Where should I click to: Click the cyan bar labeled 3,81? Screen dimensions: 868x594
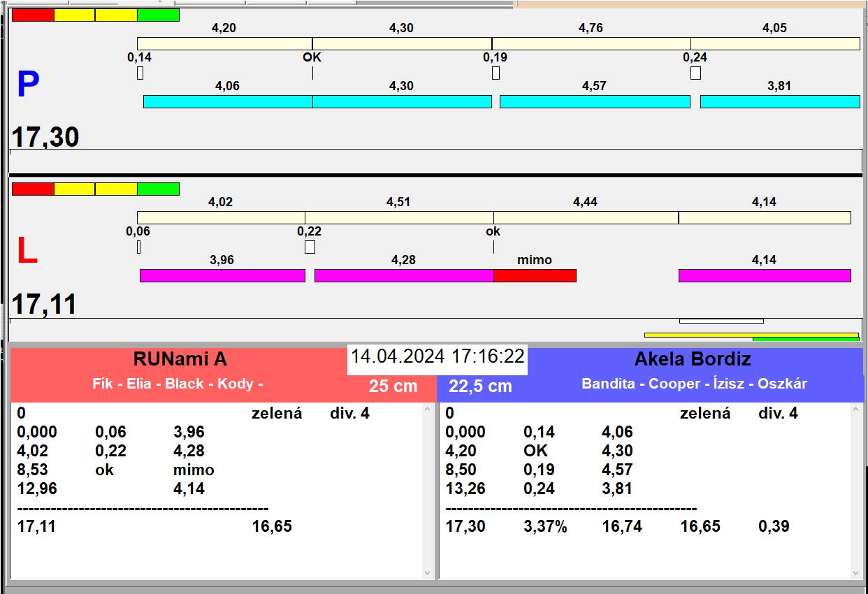tap(780, 101)
